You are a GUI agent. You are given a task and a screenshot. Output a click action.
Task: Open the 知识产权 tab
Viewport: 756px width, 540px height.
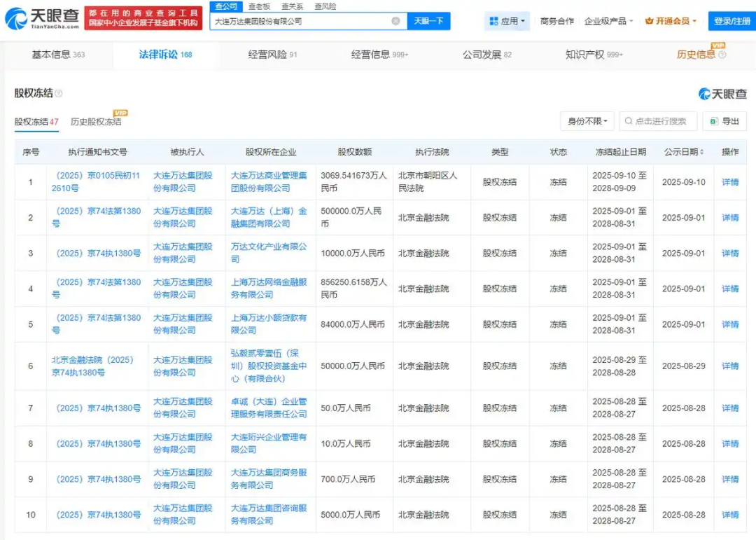click(x=594, y=55)
